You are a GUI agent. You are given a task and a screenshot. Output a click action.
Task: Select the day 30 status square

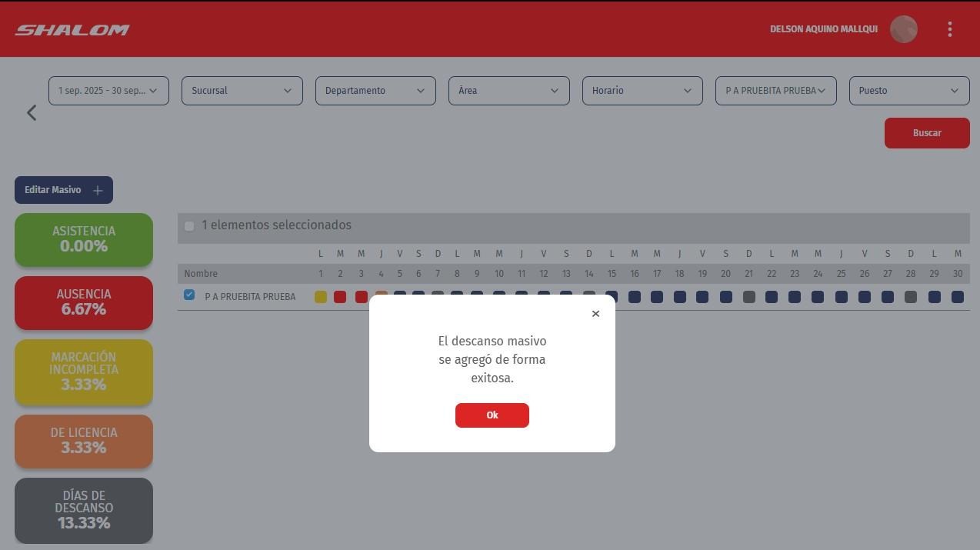click(x=957, y=297)
